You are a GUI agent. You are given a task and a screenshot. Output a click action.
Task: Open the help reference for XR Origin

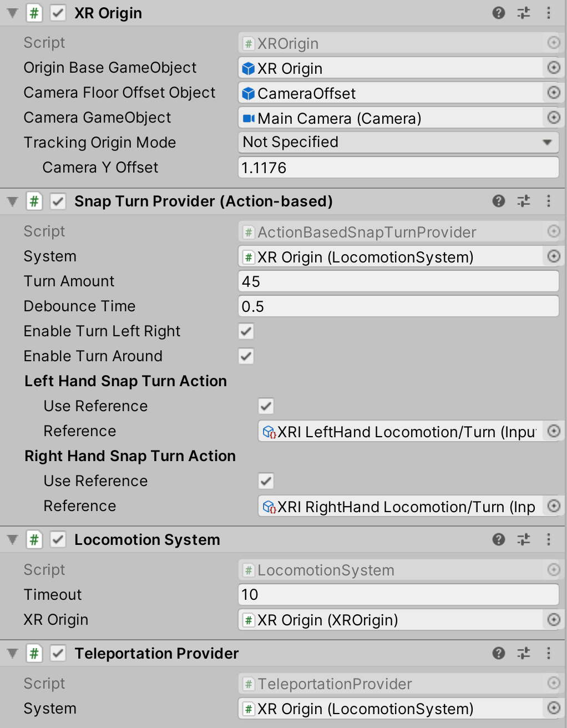click(x=499, y=13)
